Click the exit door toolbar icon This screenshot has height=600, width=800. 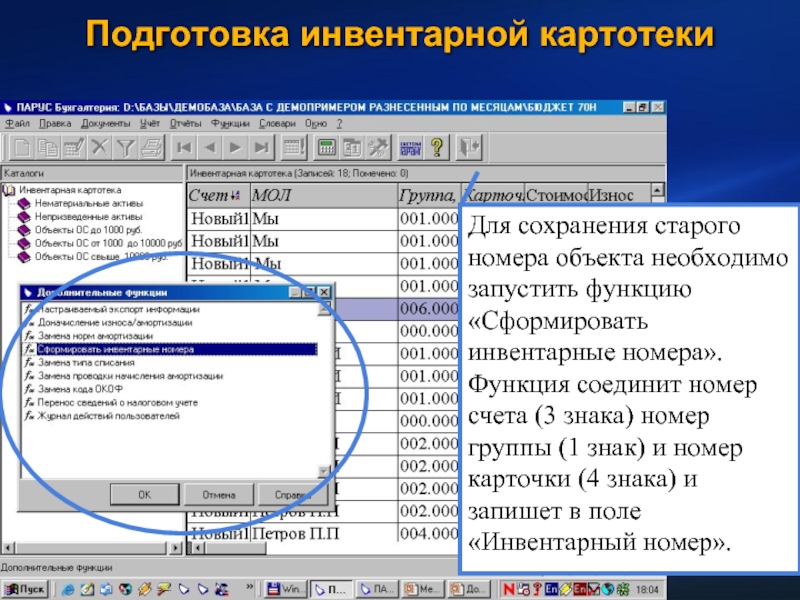click(x=470, y=148)
